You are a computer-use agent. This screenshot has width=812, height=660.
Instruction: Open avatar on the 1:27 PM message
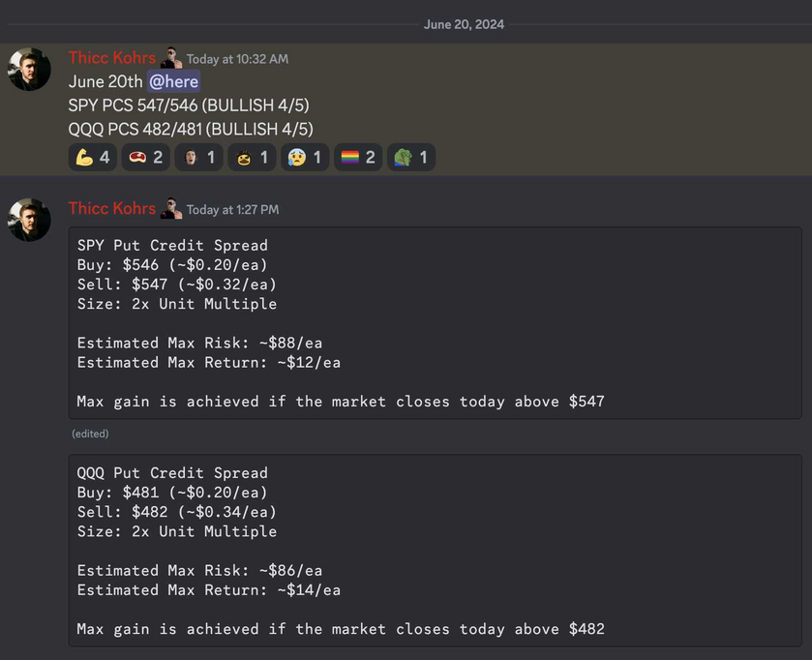pos(29,220)
